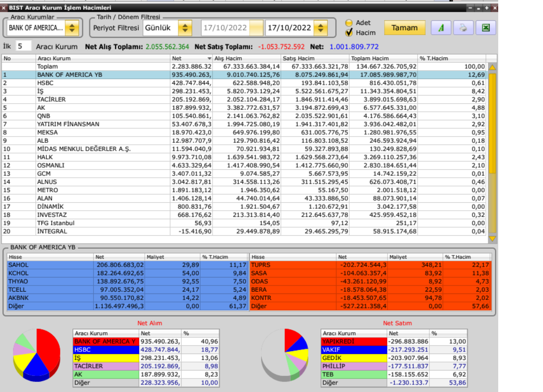Screen dimensions: 543x392
Task: Click the No column header
Action: (x=19, y=58)
